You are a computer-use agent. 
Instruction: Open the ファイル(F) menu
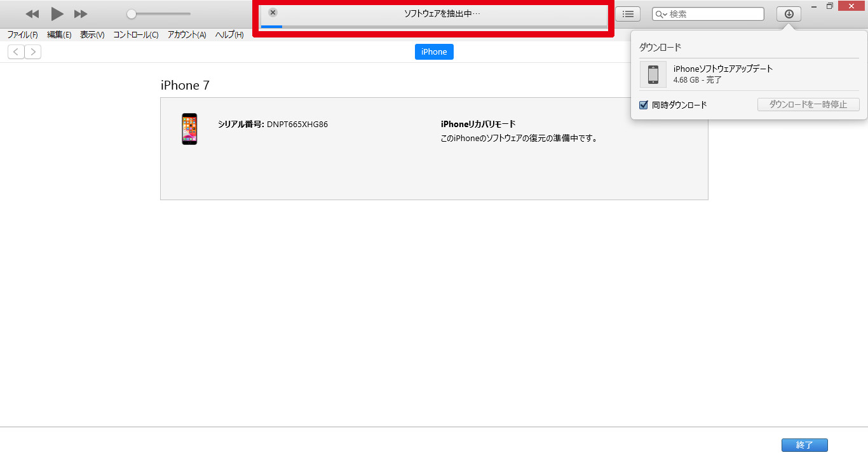point(22,35)
